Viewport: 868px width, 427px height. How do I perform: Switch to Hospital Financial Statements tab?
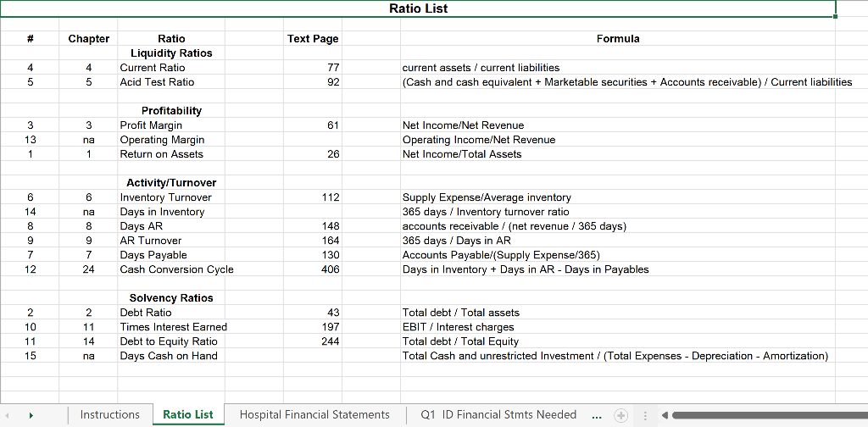coord(314,415)
